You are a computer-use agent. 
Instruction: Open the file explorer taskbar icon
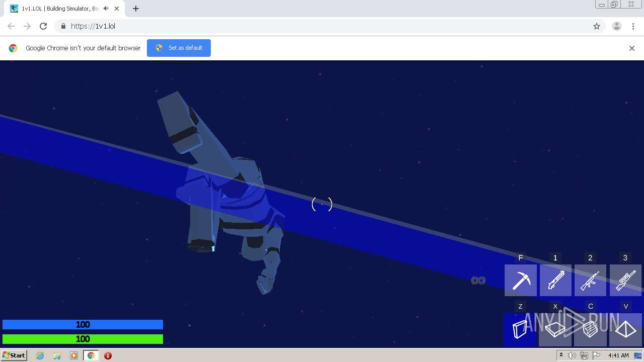(x=57, y=355)
